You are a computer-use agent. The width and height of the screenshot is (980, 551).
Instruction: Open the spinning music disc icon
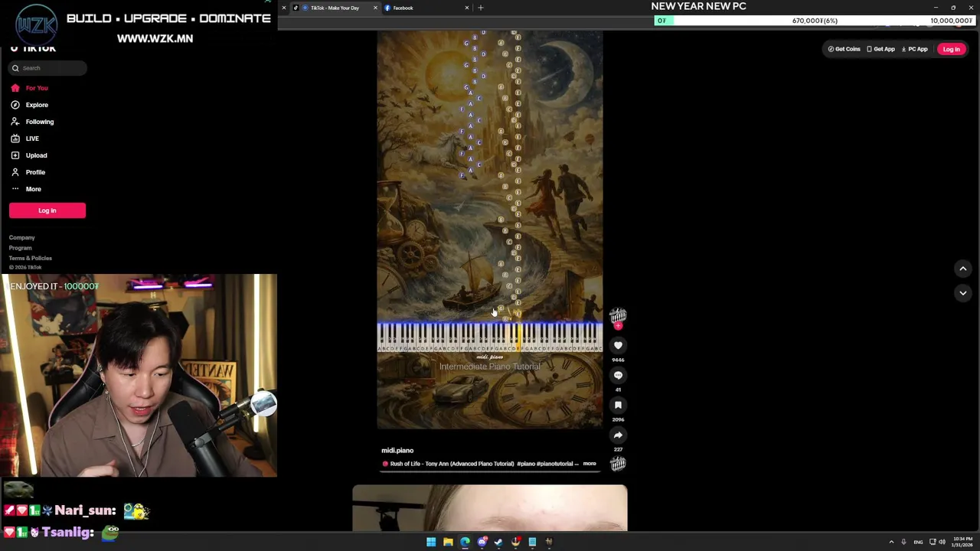(618, 464)
